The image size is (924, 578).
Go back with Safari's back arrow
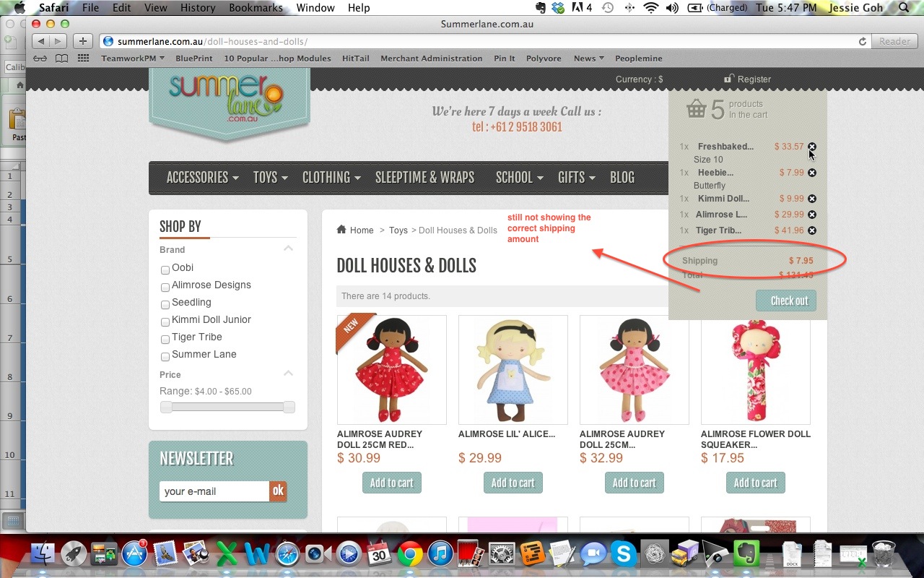point(40,41)
